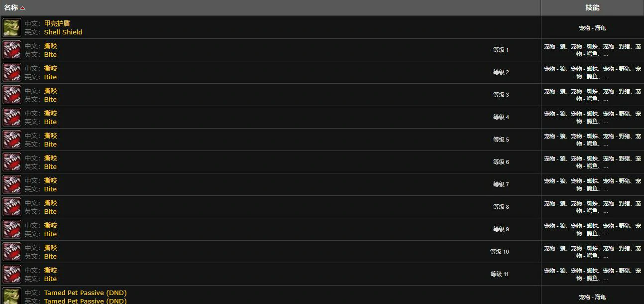Click the Shell Shield turtle icon
644x304 pixels.
pos(12,27)
